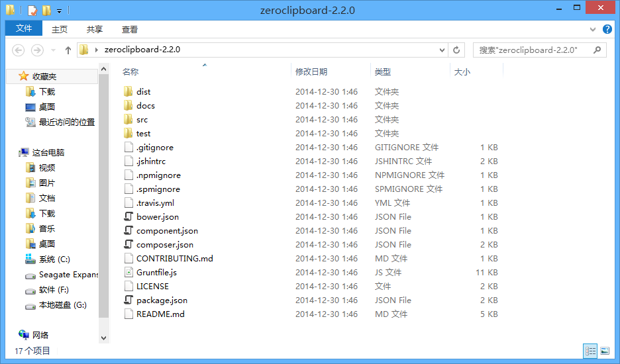Open 本地磁盘 (G:) drive in sidebar
The image size is (620, 364).
point(56,305)
